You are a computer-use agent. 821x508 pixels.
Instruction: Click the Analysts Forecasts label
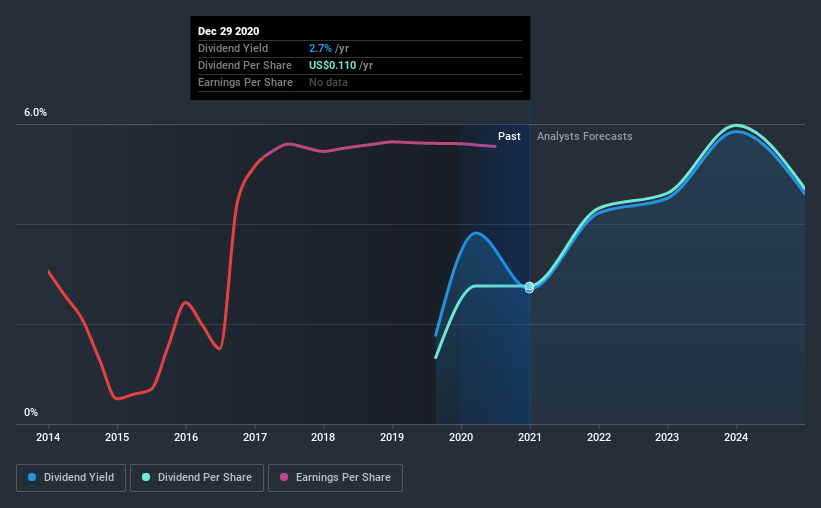(584, 136)
